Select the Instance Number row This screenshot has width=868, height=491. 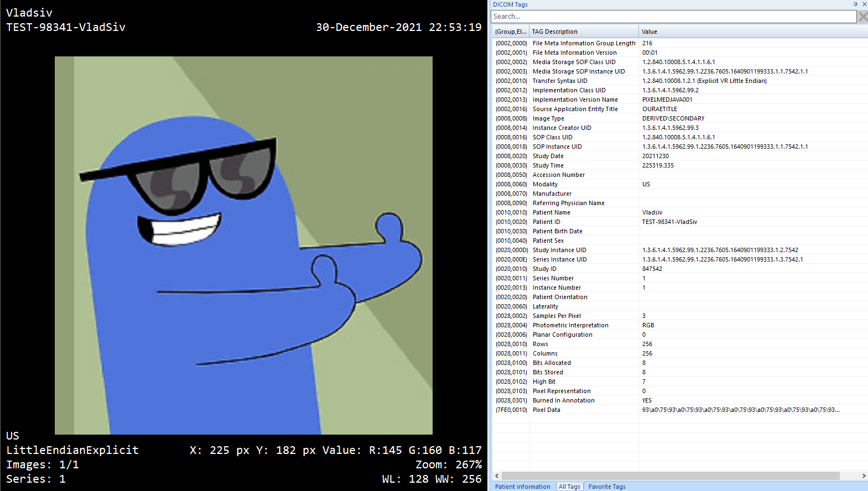(680, 288)
